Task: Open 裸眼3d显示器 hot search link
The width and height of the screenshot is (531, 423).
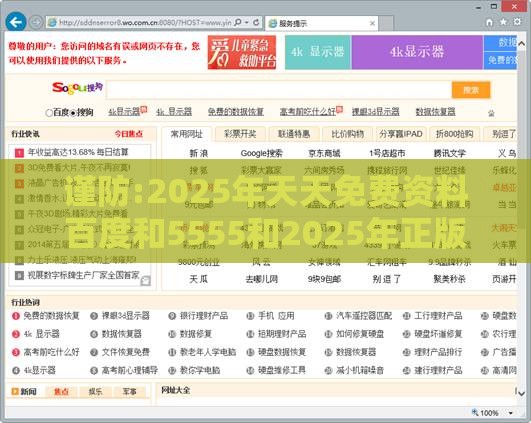Action: point(376,111)
